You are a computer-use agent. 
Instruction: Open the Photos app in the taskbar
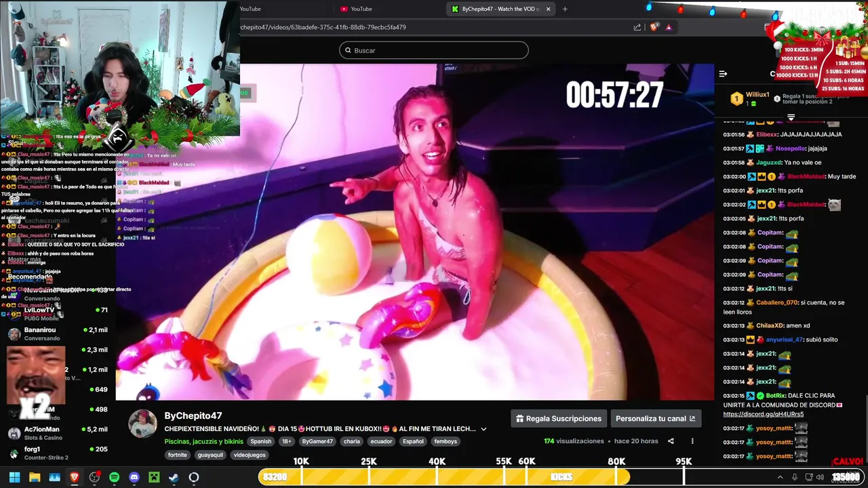click(54, 477)
